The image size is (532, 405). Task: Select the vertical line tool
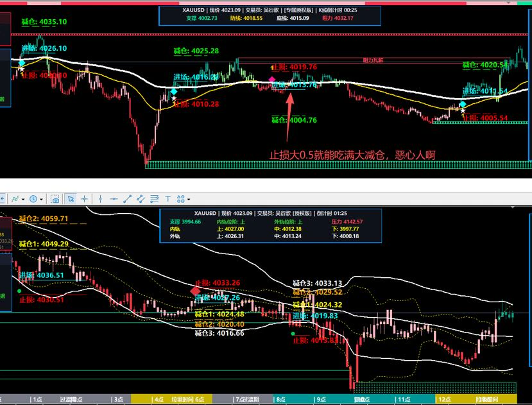100,199
